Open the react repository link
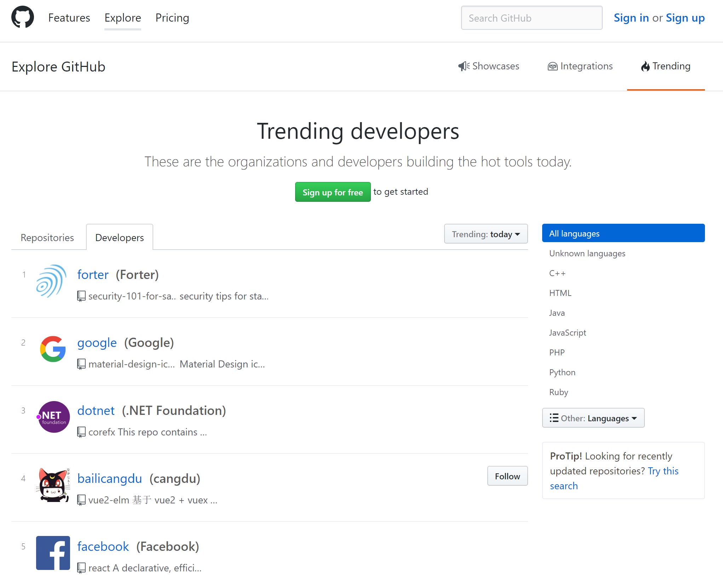 99,568
